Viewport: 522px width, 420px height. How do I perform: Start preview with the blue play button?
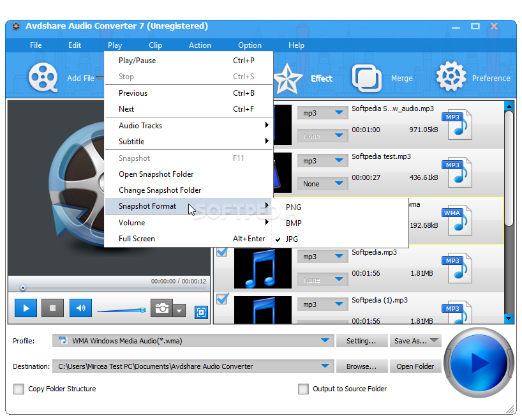(26, 308)
